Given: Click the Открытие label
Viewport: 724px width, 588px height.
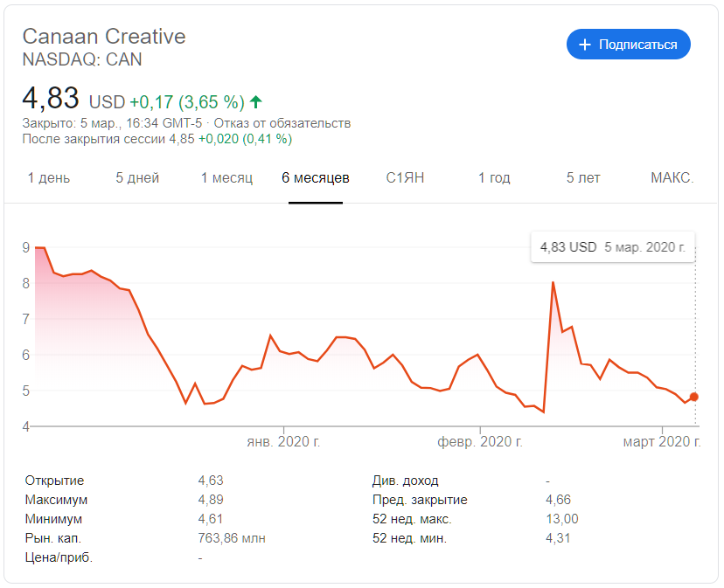Looking at the screenshot, I should point(54,481).
